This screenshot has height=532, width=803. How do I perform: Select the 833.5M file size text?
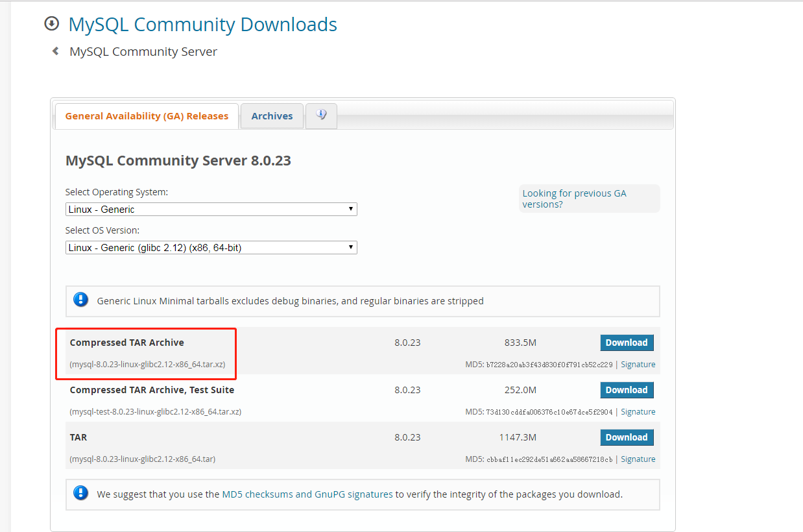(x=520, y=343)
